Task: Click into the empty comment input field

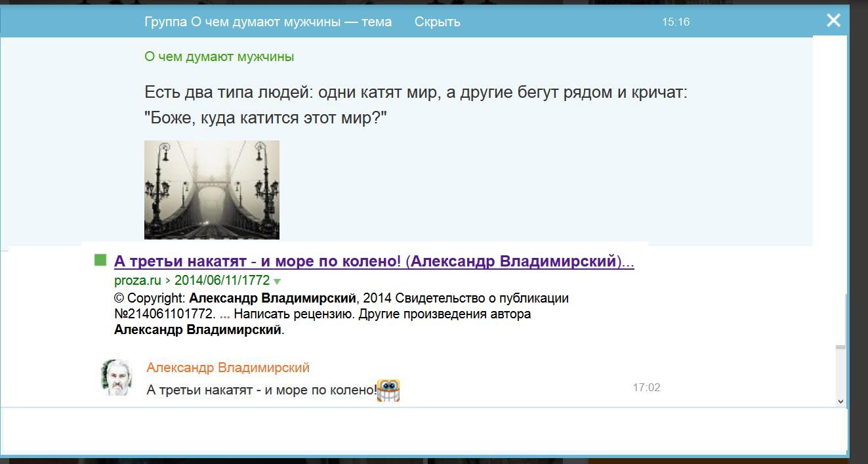Action: coord(424,430)
